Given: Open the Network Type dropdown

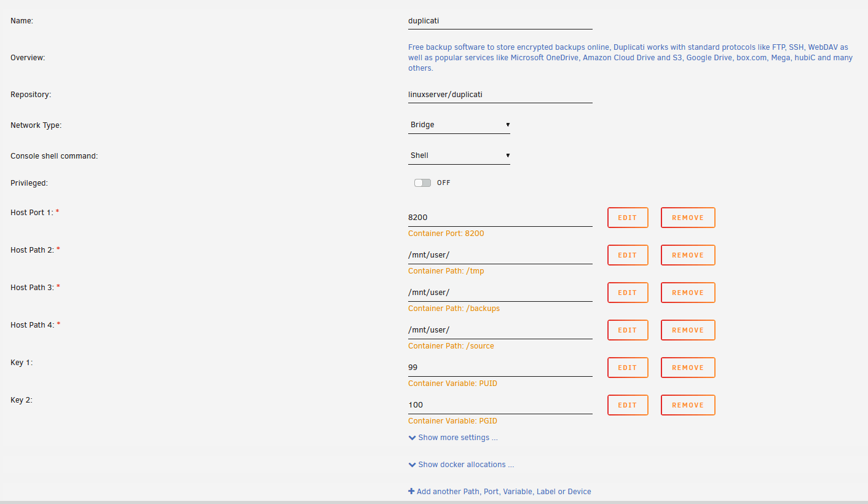Looking at the screenshot, I should [459, 125].
